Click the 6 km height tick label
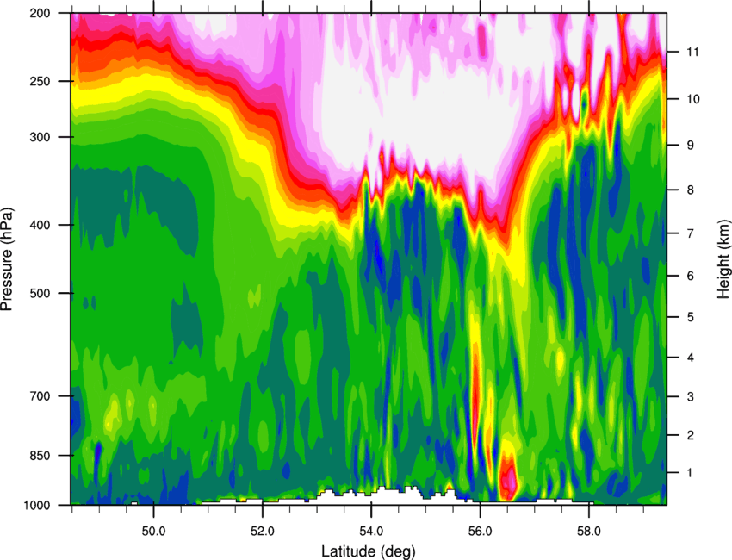The image size is (732, 560). tap(691, 276)
